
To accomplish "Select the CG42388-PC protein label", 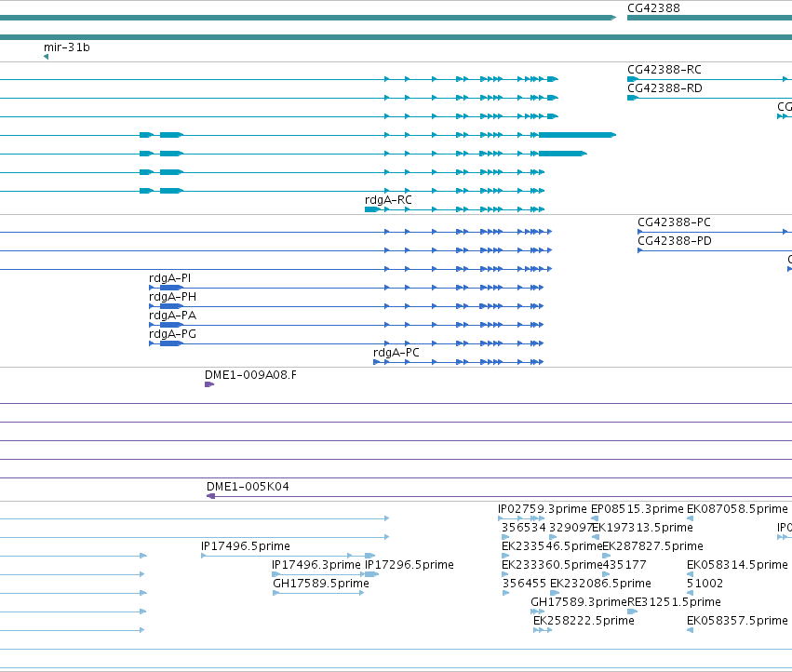I will tap(674, 222).
